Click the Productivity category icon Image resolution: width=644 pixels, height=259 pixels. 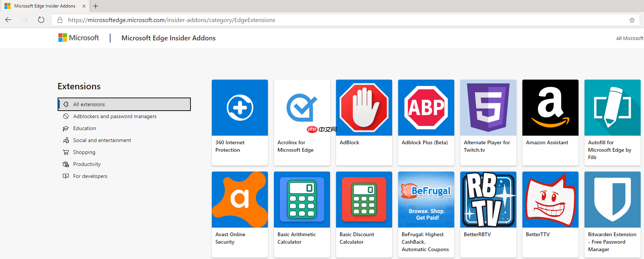click(66, 164)
